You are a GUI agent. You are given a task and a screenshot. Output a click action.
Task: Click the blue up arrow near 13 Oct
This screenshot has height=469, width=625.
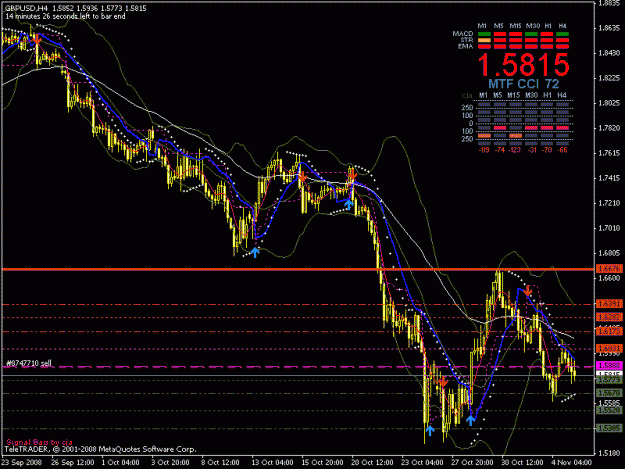pyautogui.click(x=255, y=252)
